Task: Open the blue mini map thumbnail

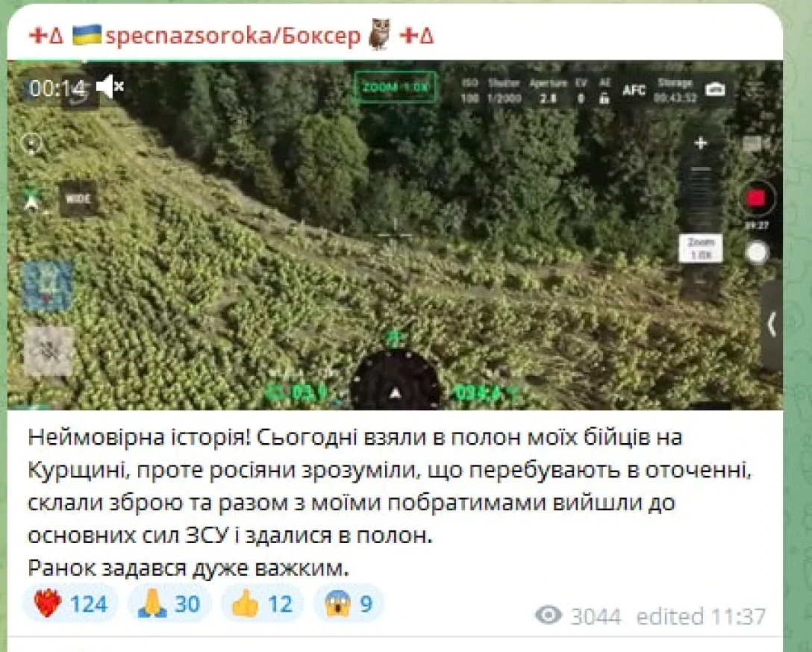Action: [x=49, y=286]
